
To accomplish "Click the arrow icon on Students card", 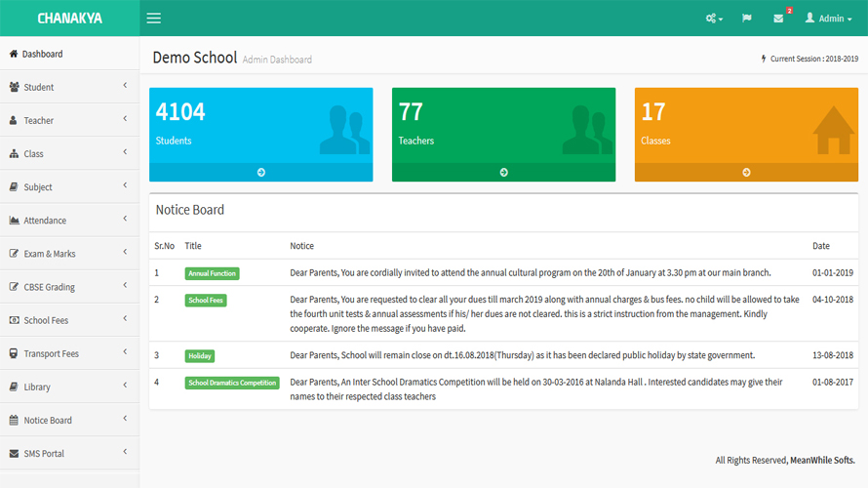I will tap(261, 173).
